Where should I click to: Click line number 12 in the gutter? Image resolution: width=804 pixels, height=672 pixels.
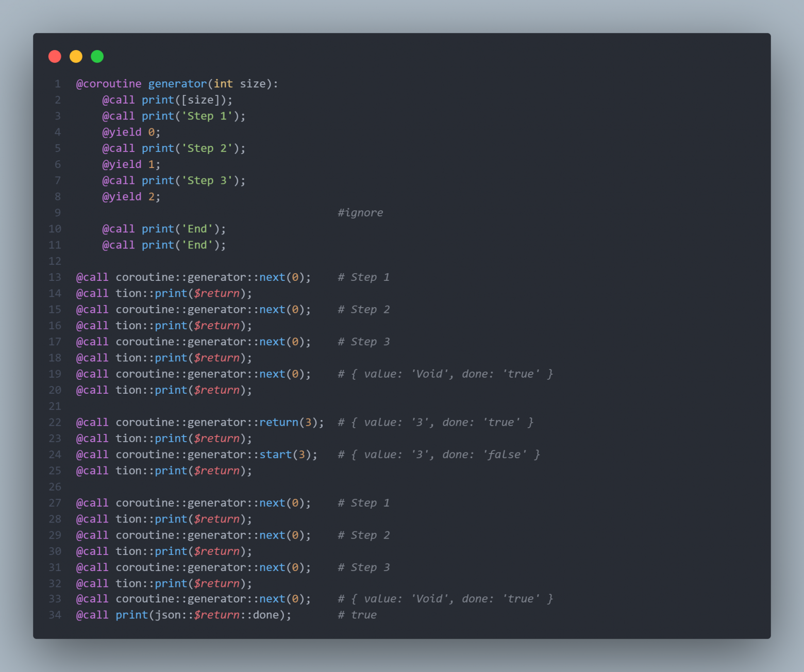point(55,261)
